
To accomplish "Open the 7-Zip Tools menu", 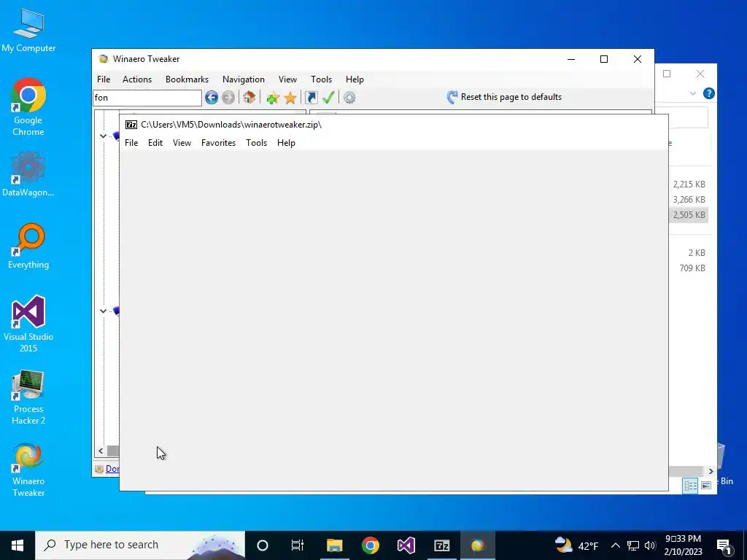I will coord(256,143).
